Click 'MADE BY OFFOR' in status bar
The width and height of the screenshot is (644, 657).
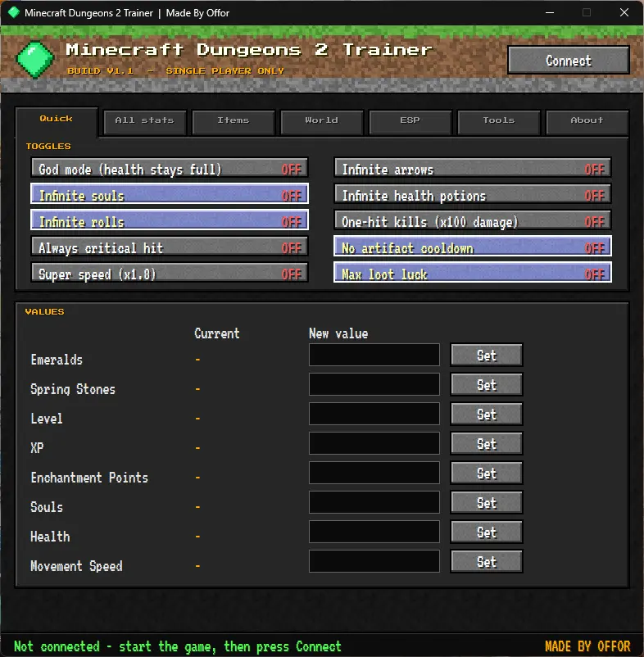[587, 646]
